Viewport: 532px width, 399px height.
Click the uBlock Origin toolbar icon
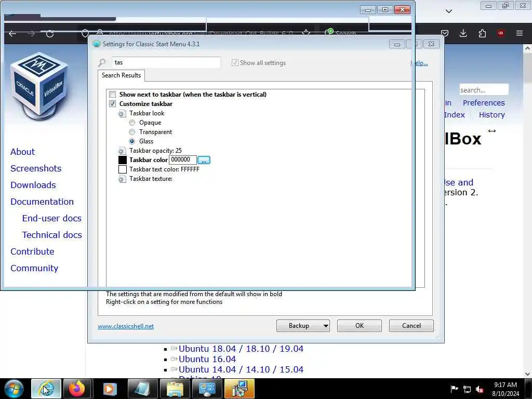[501, 33]
